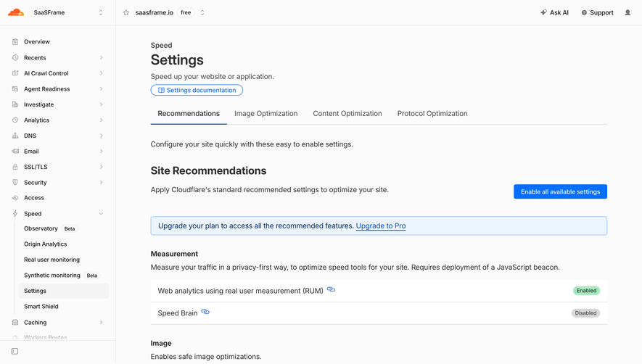
Task: Click the Caching sidebar icon
Action: tap(15, 322)
